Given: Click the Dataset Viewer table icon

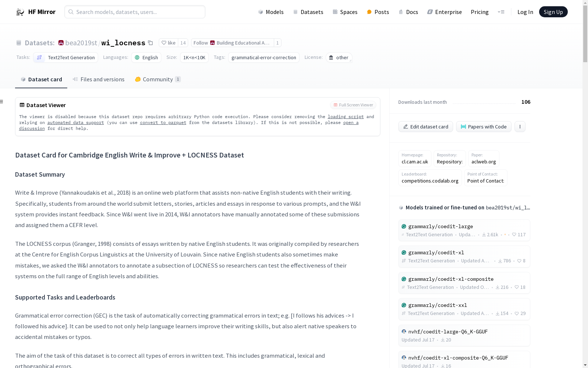Looking at the screenshot, I should pyautogui.click(x=22, y=105).
